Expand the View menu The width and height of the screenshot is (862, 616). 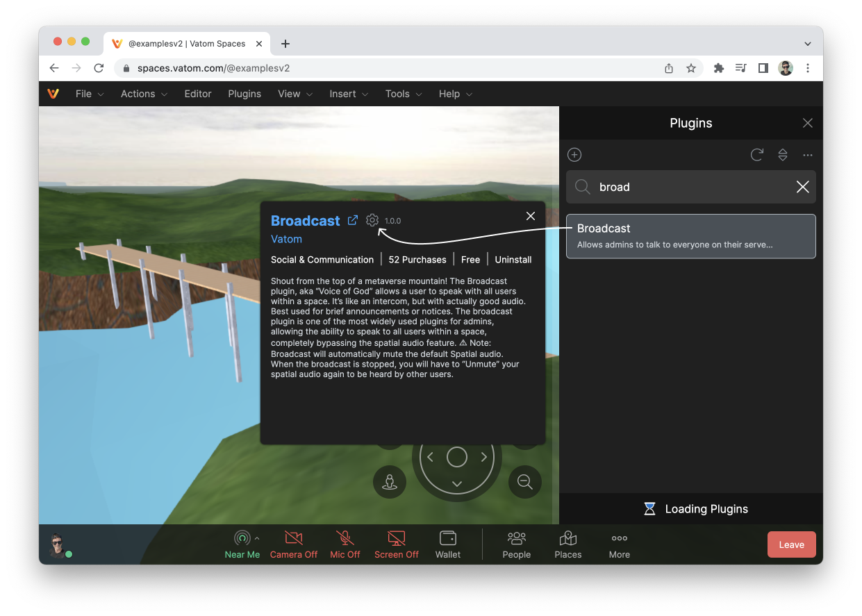tap(295, 94)
